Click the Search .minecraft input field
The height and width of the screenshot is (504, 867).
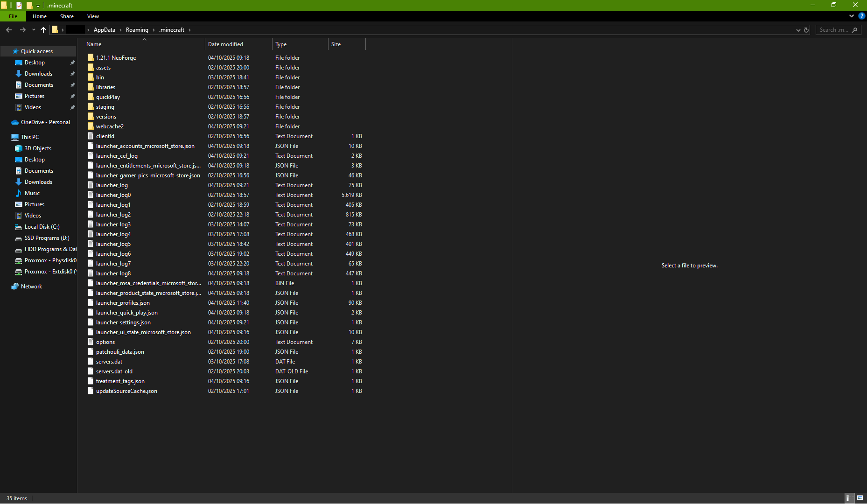coord(834,30)
